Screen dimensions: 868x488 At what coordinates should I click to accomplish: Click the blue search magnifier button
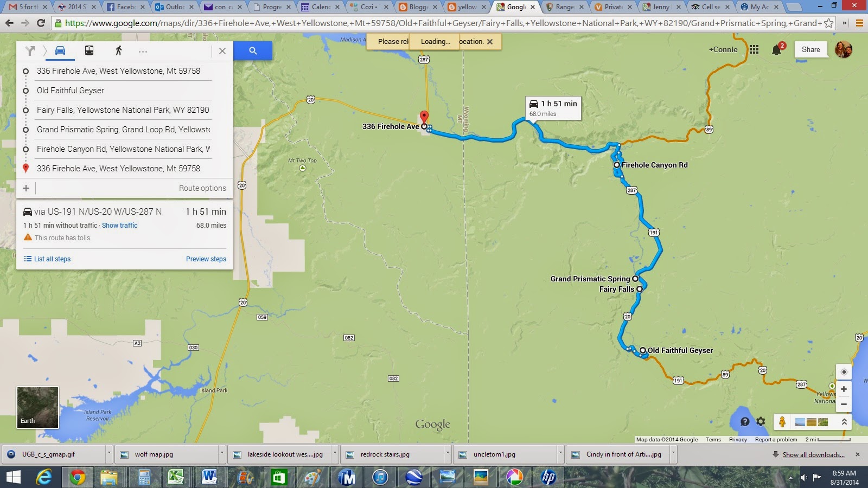pos(253,50)
